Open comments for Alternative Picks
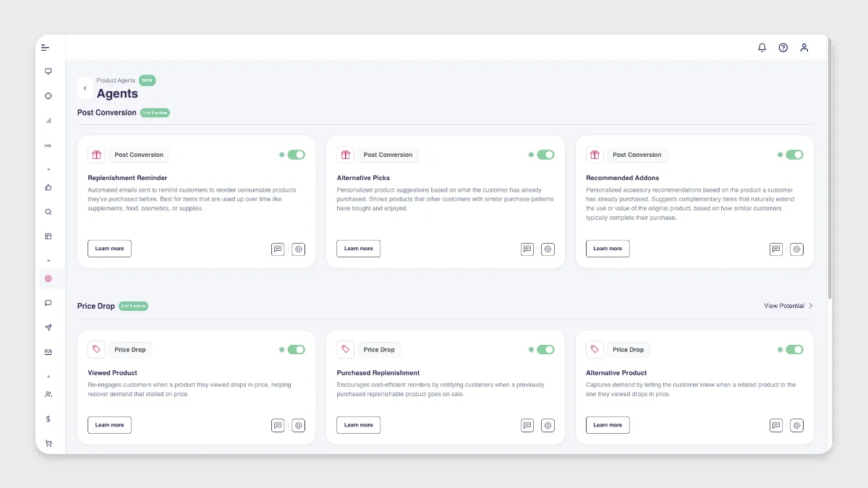This screenshot has width=868, height=488. coord(527,249)
